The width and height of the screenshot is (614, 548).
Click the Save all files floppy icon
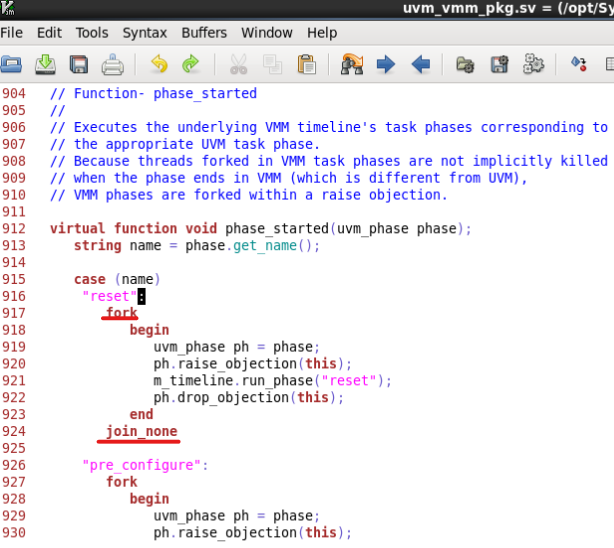pyautogui.click(x=79, y=64)
